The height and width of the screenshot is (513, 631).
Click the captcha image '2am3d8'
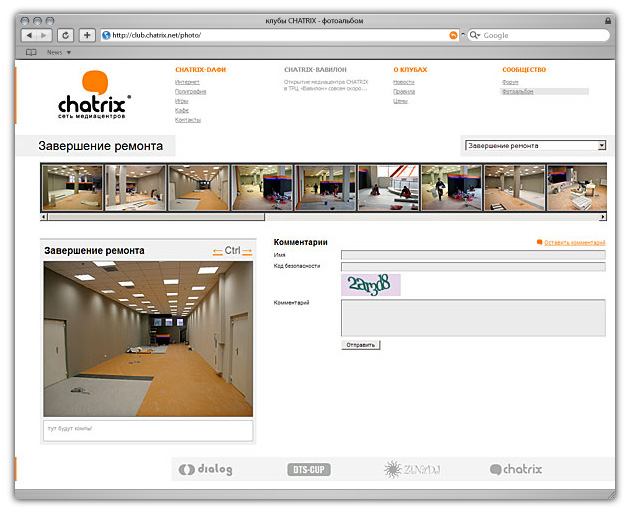(x=371, y=285)
